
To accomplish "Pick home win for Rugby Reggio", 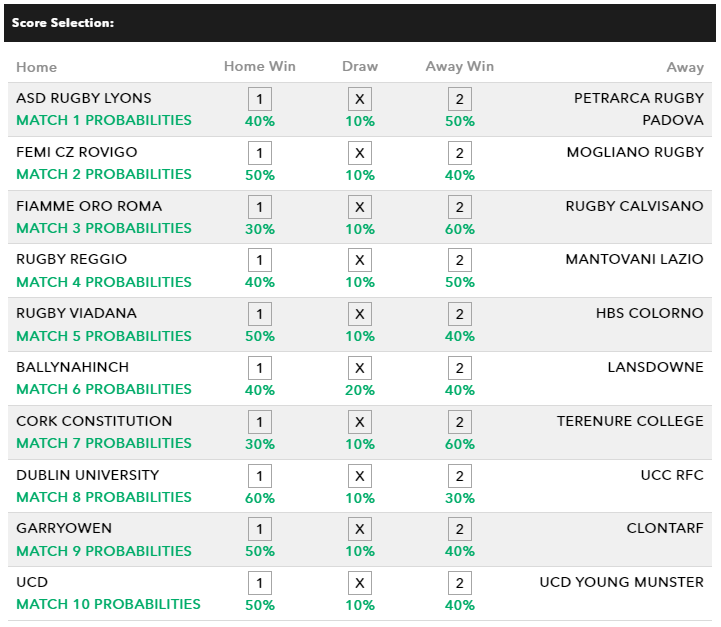I will coord(259,260).
